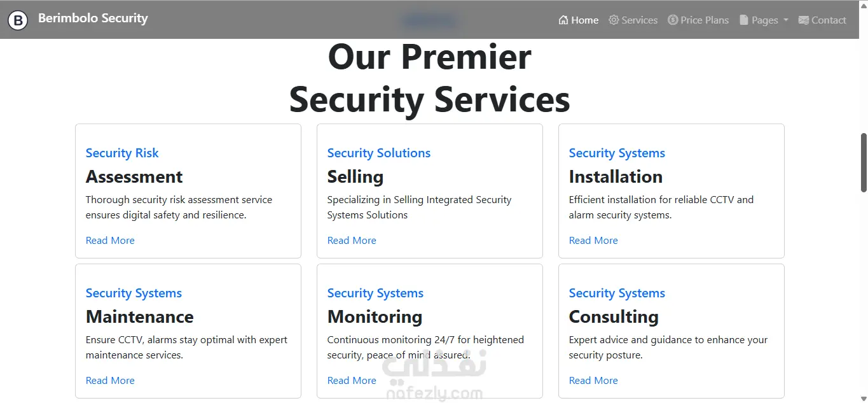
Task: Click Read More under Monitoring card
Action: tap(352, 381)
